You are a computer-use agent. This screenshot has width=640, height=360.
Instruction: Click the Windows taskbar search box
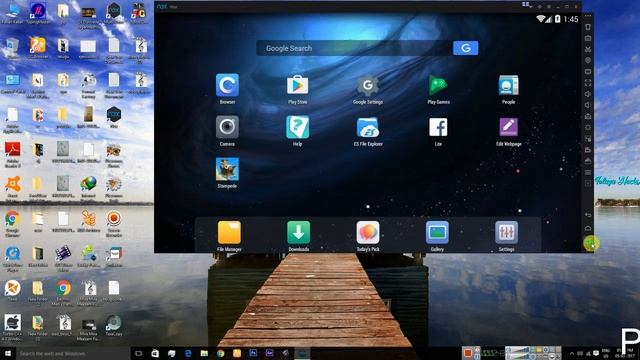coord(73,353)
